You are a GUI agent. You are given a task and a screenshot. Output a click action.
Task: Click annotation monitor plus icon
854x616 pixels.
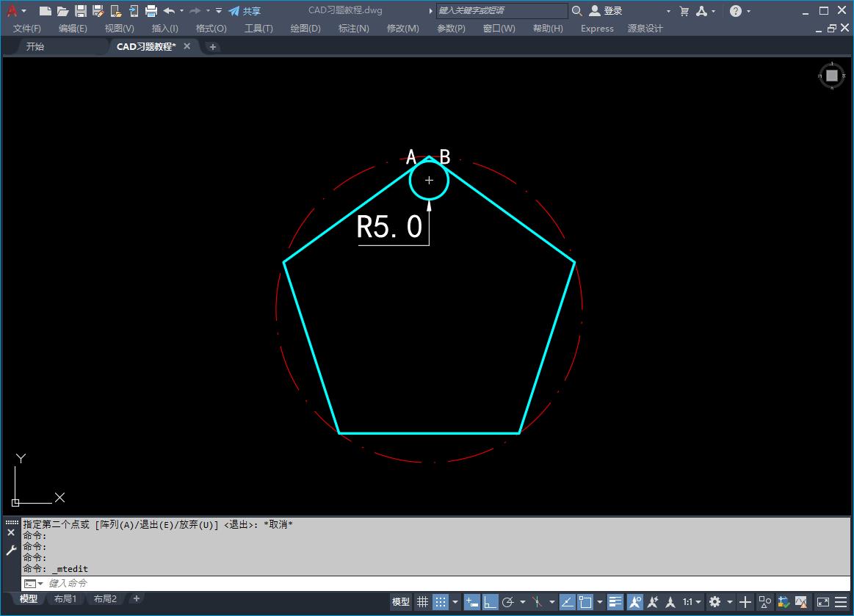click(745, 602)
